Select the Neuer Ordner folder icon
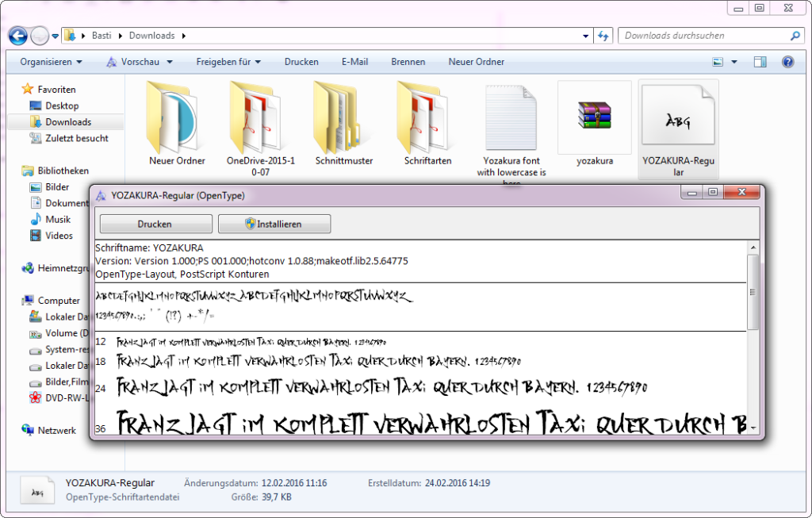812x518 pixels. click(x=177, y=117)
